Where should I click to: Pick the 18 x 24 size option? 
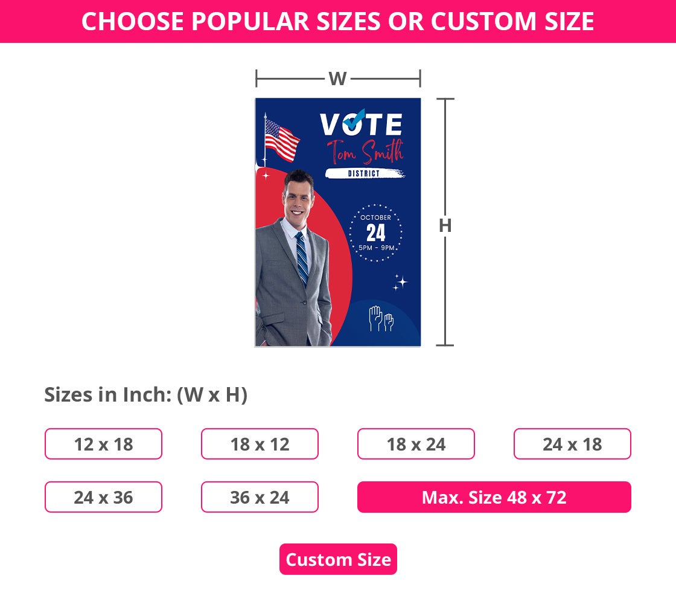click(416, 444)
